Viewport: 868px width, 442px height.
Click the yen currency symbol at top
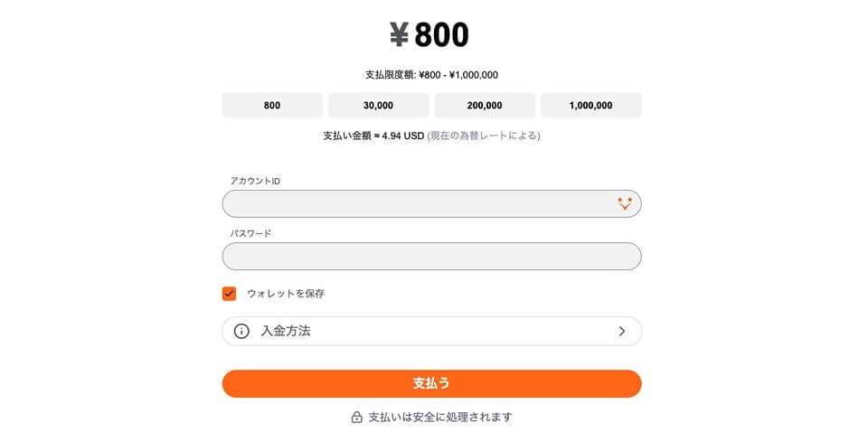(399, 35)
